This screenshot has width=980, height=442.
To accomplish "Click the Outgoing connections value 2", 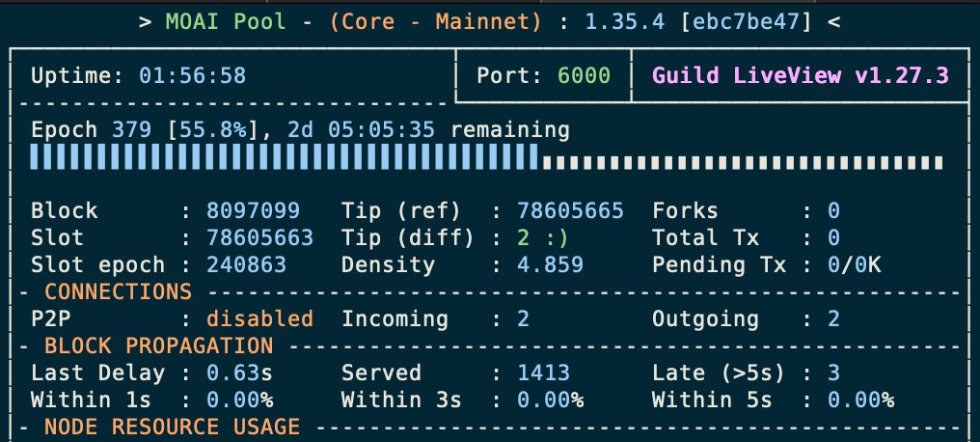I will click(833, 318).
